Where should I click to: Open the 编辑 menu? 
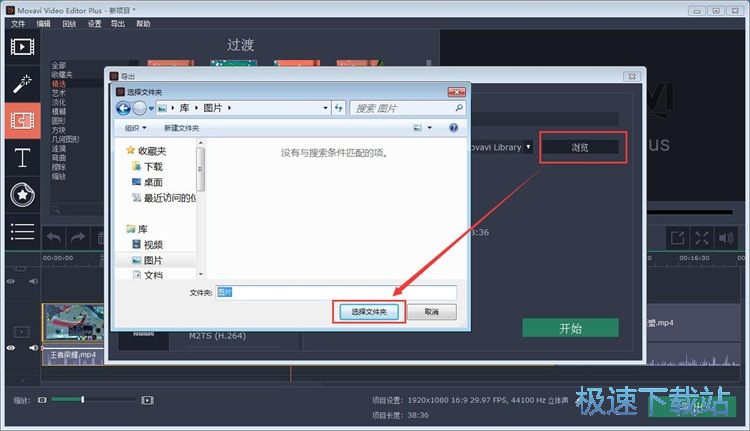click(x=44, y=23)
